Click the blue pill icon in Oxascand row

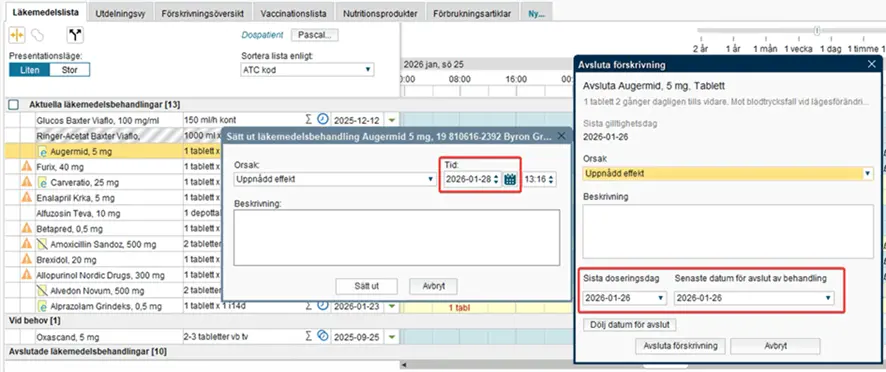322,336
